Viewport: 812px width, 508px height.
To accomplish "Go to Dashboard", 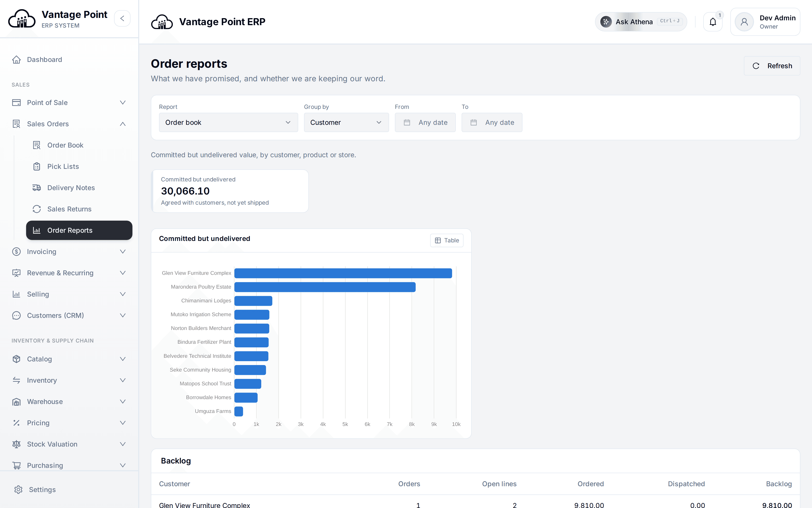I will (x=69, y=60).
